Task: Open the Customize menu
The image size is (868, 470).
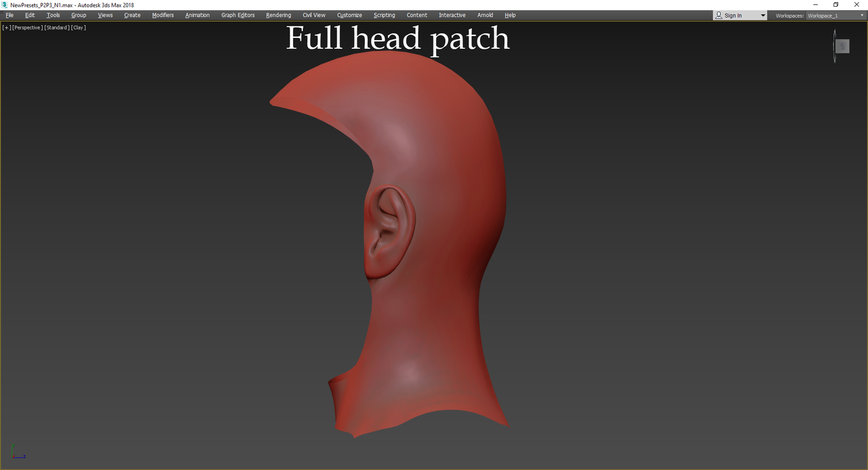Action: tap(349, 15)
